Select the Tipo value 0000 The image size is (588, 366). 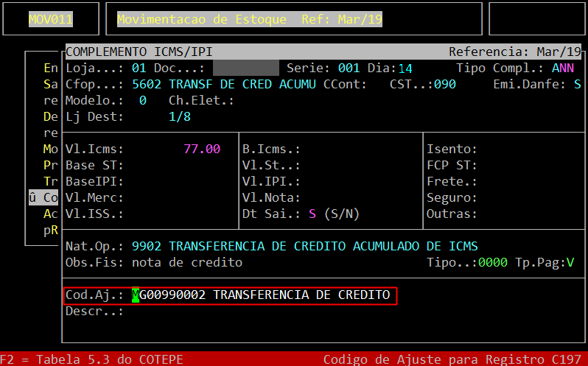pos(493,262)
